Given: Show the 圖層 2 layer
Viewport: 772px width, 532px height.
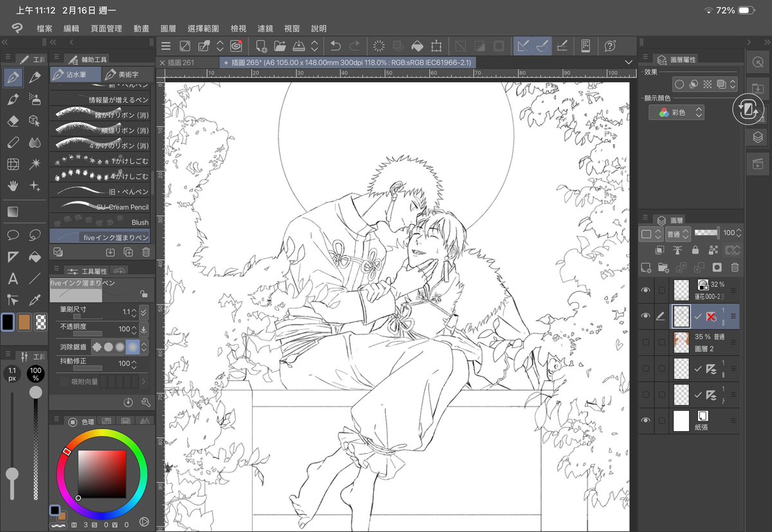Looking at the screenshot, I should 646,342.
